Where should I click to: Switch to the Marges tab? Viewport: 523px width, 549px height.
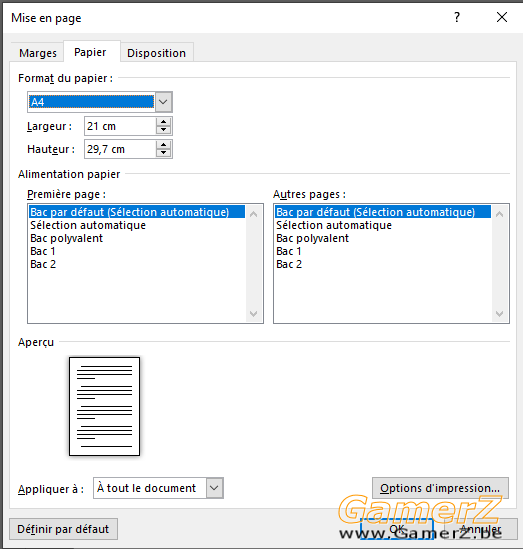(38, 53)
